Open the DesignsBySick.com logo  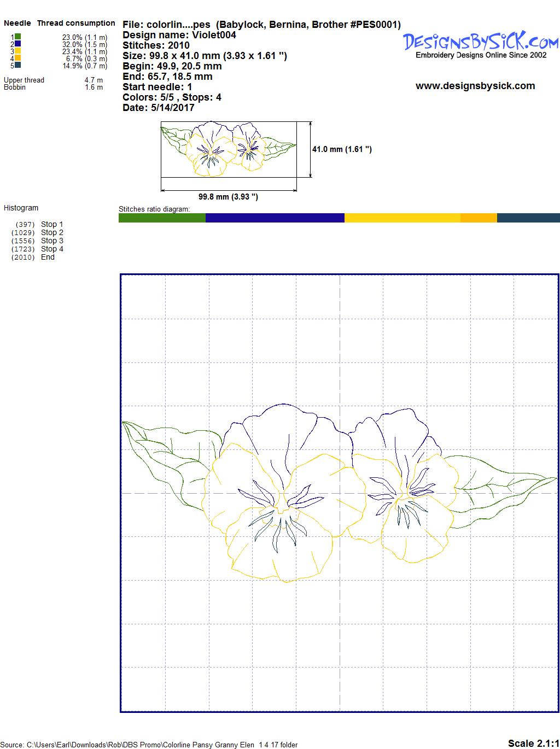(x=481, y=42)
